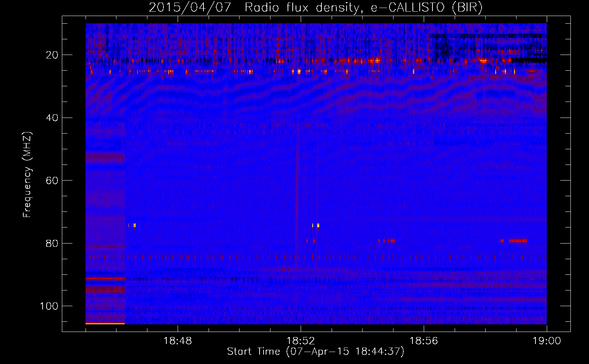Click the 18:56 time tick label
This screenshot has height=364, width=589.
pos(424,341)
